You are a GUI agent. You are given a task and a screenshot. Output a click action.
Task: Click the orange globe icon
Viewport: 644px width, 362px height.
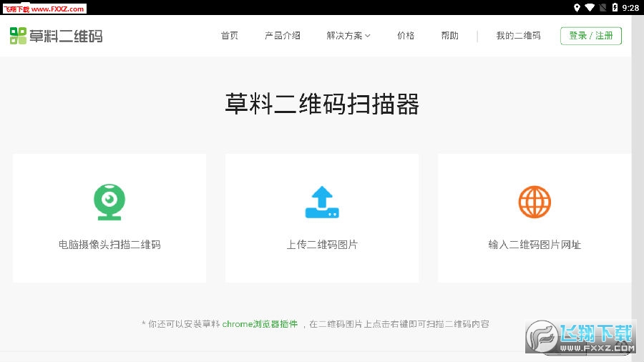[535, 202]
